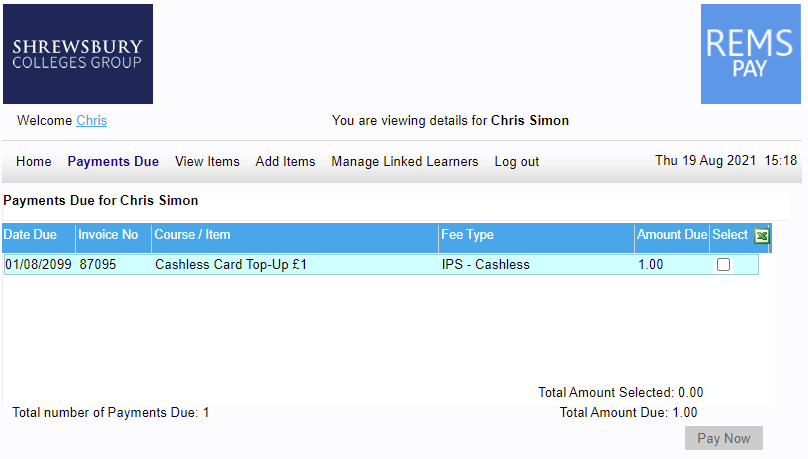Click Log out in the menu

[x=516, y=161]
